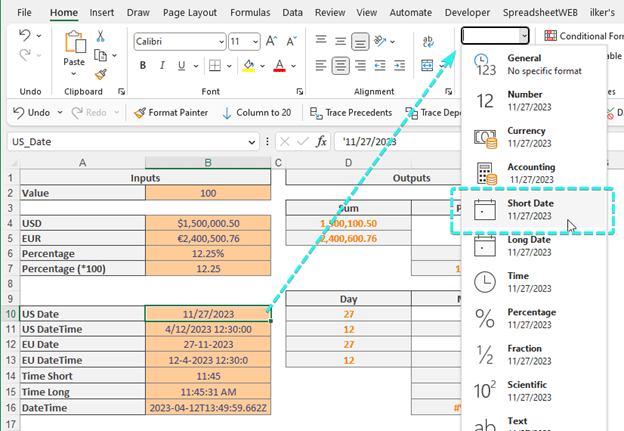This screenshot has height=431, width=624.
Task: Switch to the Data tab
Action: click(x=292, y=12)
